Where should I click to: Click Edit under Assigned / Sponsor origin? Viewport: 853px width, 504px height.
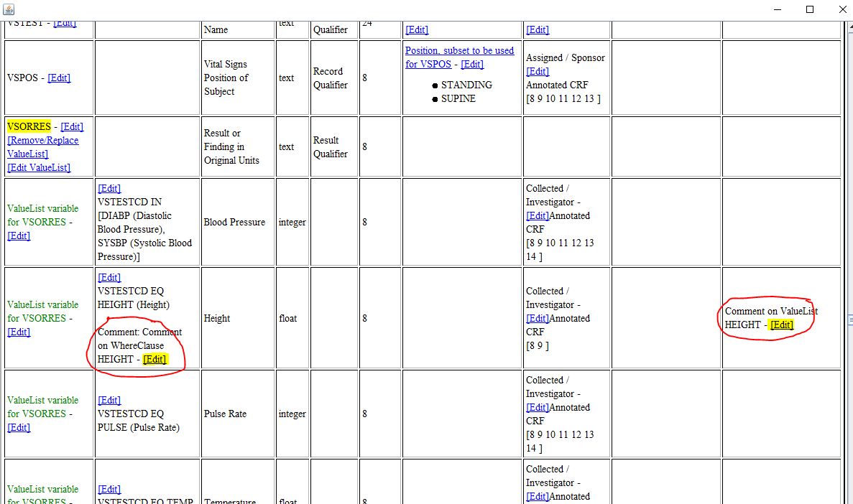click(x=538, y=71)
